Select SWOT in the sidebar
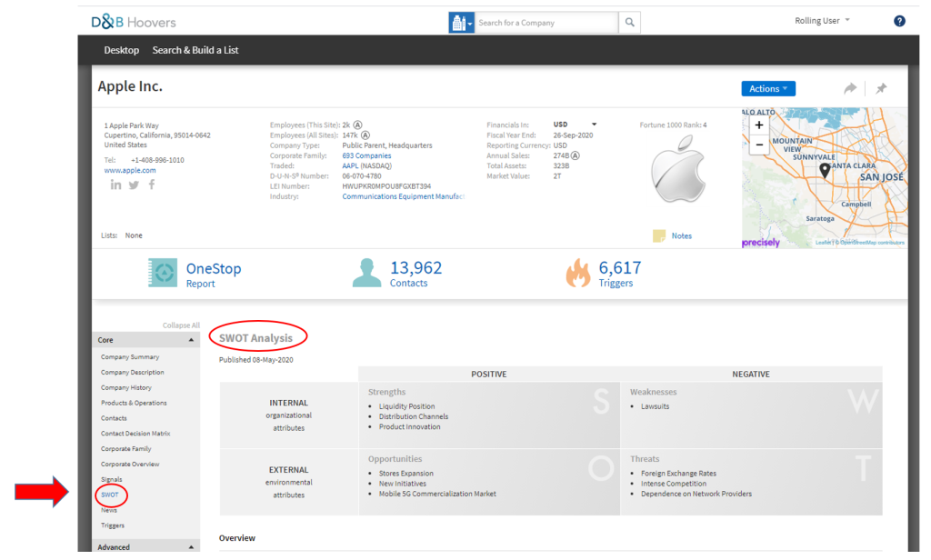The width and height of the screenshot is (931, 560). [110, 495]
